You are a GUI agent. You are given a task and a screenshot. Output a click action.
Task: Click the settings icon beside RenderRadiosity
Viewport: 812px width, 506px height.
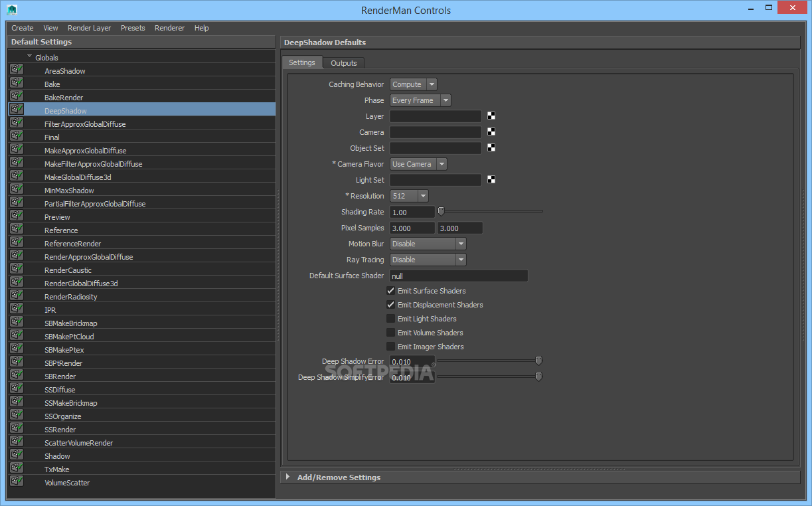click(17, 295)
